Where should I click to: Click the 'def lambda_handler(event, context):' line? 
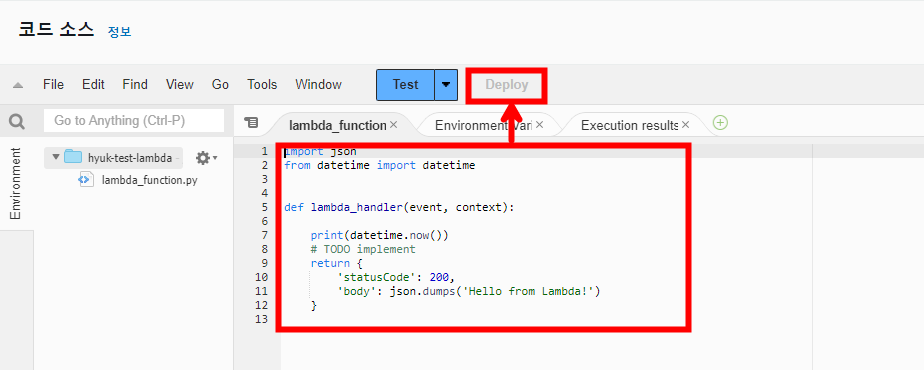click(x=399, y=207)
